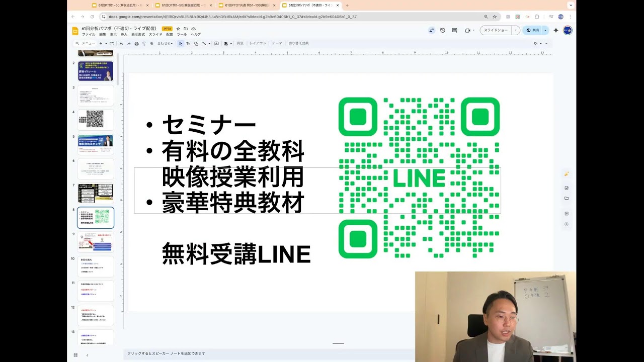Click the Google account avatar in Slides
Screen dimensions: 644x362
[568, 30]
